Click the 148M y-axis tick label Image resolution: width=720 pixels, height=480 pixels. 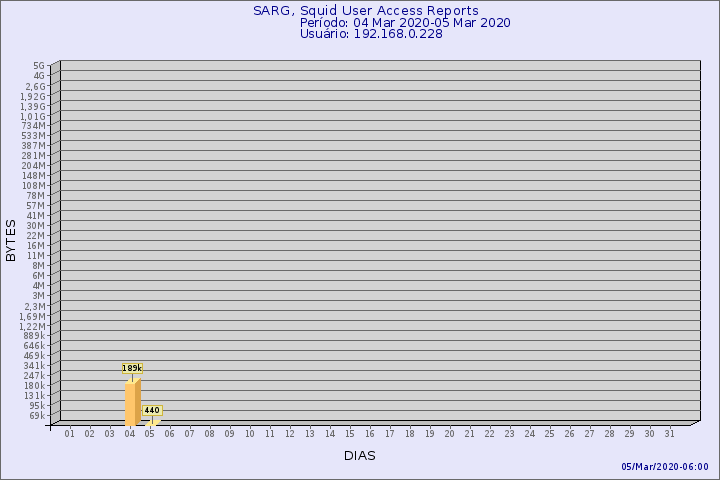[x=34, y=176]
